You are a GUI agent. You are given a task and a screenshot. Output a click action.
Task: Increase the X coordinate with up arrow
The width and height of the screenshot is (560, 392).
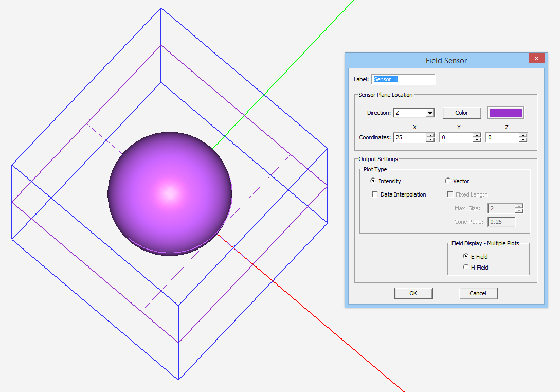click(x=430, y=135)
